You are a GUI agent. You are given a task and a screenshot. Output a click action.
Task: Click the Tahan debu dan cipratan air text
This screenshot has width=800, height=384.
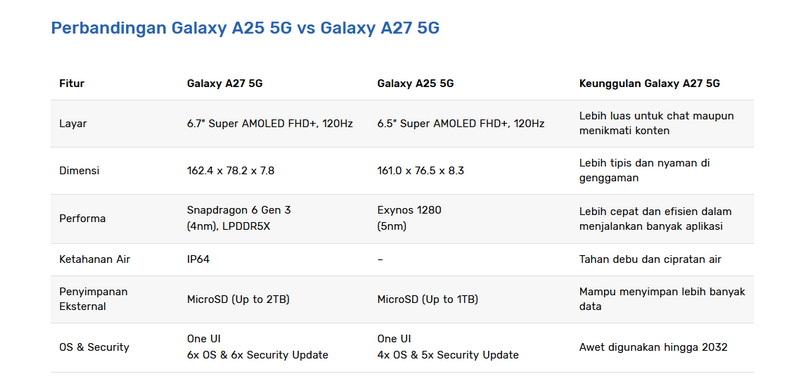click(x=650, y=260)
